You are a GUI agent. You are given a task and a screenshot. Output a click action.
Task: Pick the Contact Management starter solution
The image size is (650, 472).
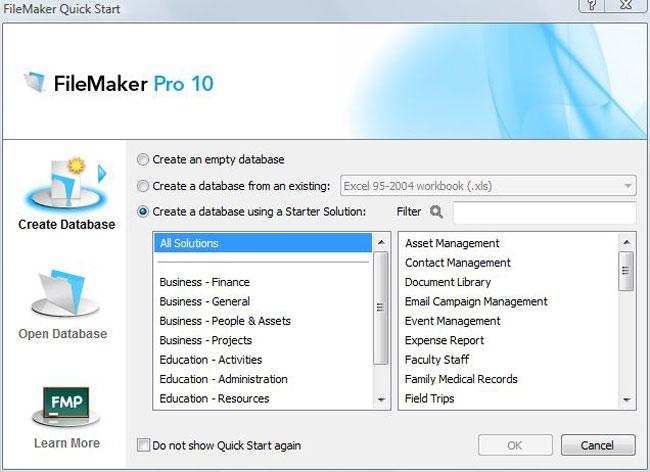click(x=457, y=262)
